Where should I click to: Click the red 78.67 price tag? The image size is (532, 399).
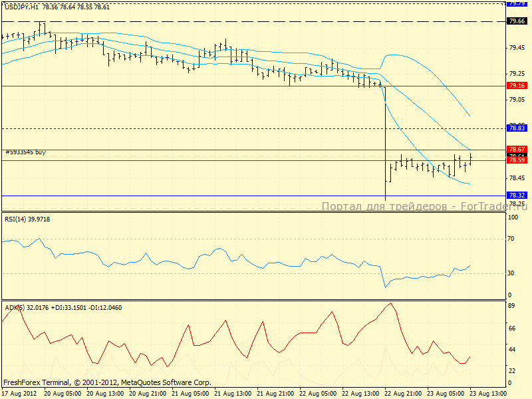coord(517,150)
